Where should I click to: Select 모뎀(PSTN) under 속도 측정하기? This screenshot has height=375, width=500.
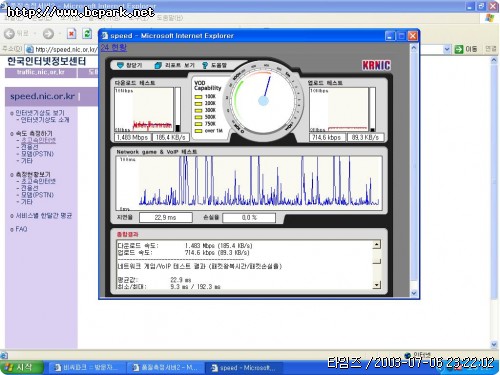coord(37,154)
